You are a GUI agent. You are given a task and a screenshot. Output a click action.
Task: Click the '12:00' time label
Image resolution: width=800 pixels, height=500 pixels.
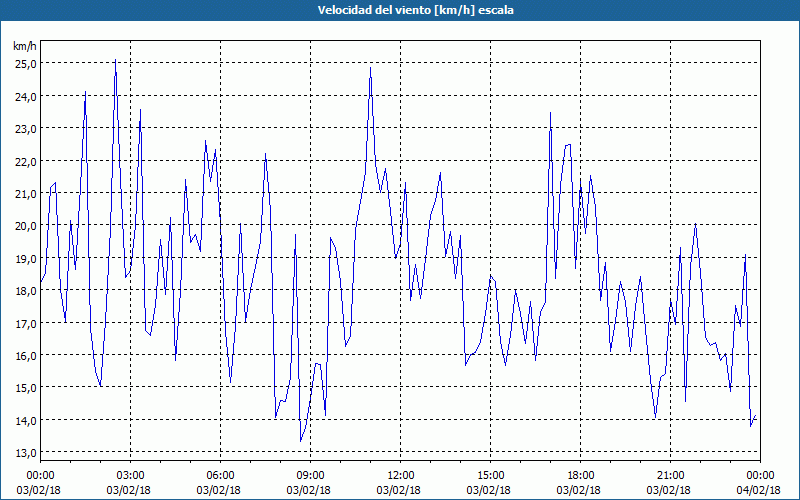click(401, 476)
